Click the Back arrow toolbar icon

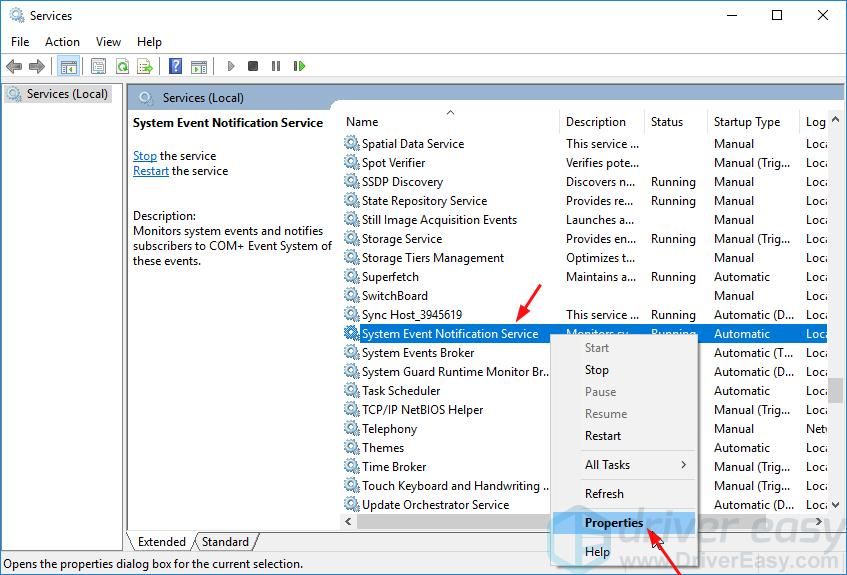pyautogui.click(x=14, y=66)
